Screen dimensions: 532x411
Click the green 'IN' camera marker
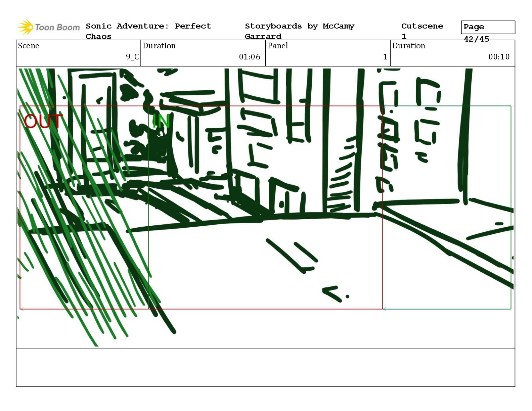[x=161, y=121]
